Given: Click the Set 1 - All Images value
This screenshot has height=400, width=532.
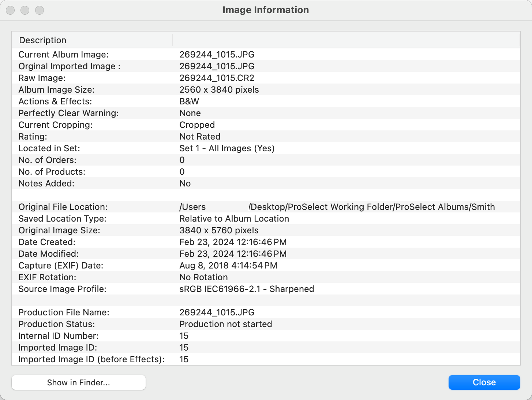Looking at the screenshot, I should click(x=226, y=148).
